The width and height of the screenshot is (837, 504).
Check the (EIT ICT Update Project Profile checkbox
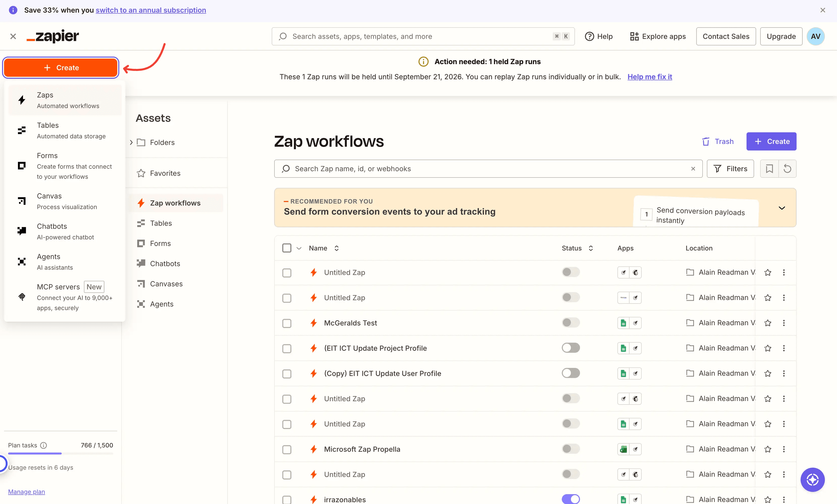pos(287,348)
